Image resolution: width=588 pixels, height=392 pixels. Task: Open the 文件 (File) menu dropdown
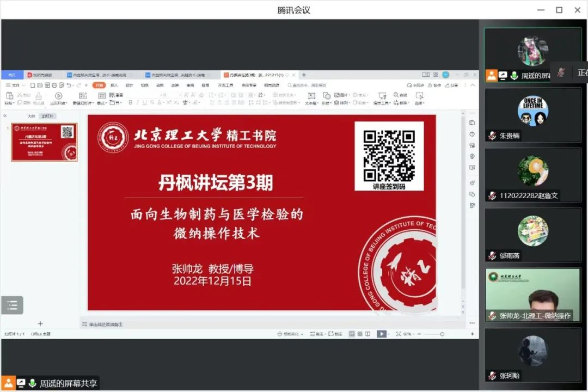click(x=15, y=85)
